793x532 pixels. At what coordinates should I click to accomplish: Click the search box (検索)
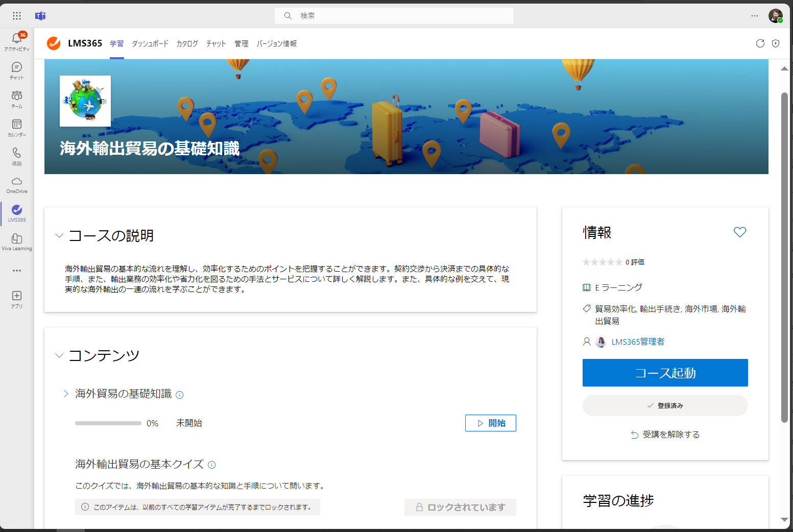tap(394, 16)
